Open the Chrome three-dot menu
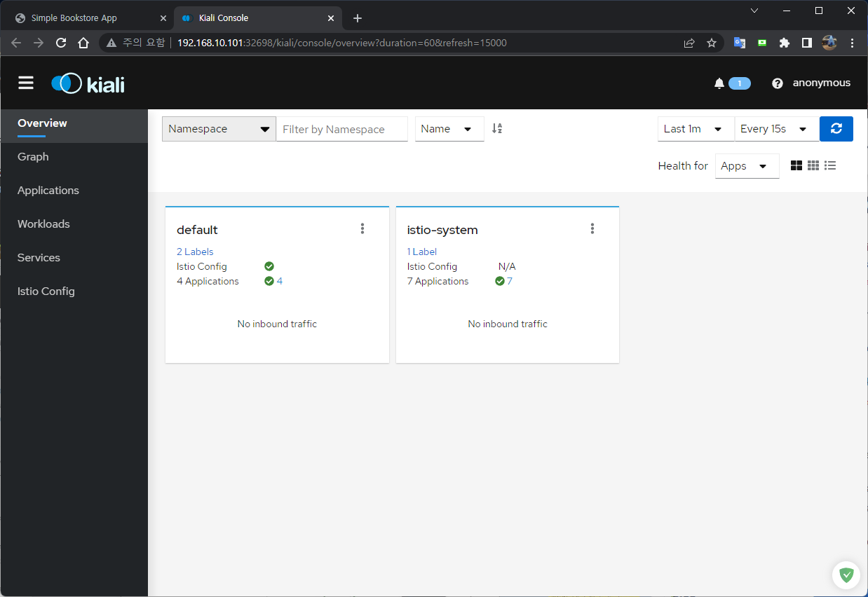Viewport: 868px width, 597px height. 853,43
